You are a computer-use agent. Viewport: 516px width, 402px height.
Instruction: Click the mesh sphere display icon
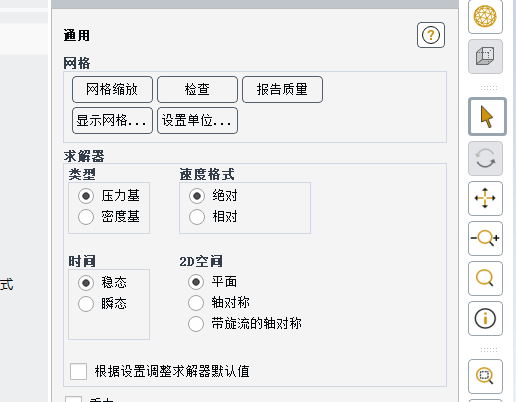pyautogui.click(x=485, y=16)
